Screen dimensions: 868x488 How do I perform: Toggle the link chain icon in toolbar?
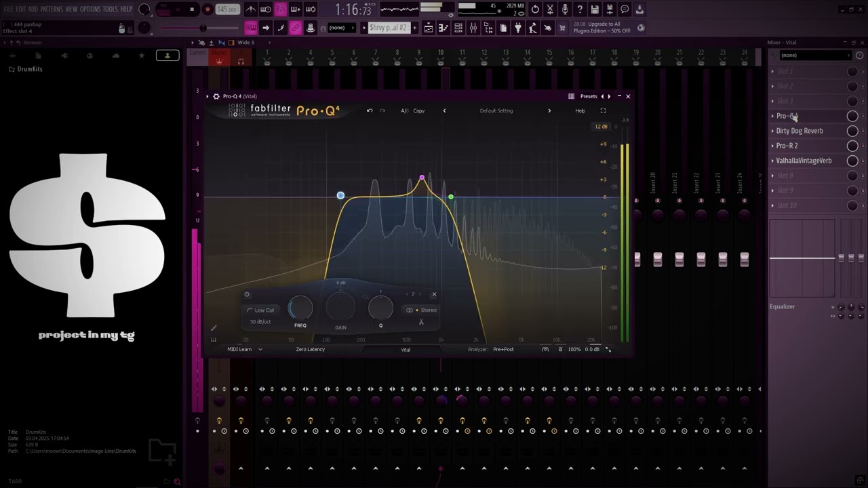pyautogui.click(x=296, y=28)
